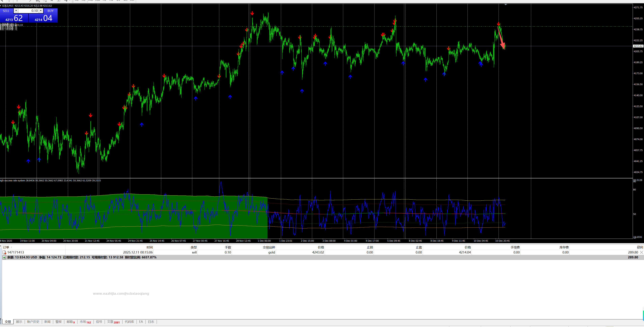Viewport: 644px width, 327px height.
Task: Open the EA tab
Action: pyautogui.click(x=141, y=322)
